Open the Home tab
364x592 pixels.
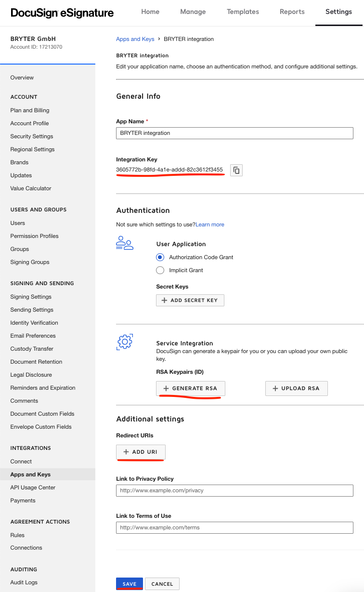point(150,12)
